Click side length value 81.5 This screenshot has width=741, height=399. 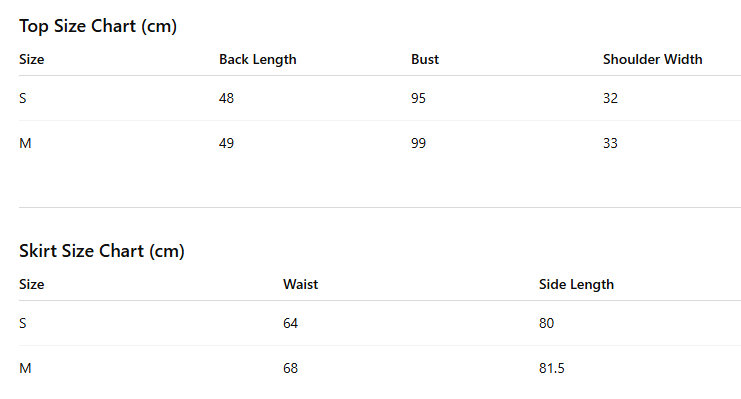coord(551,368)
